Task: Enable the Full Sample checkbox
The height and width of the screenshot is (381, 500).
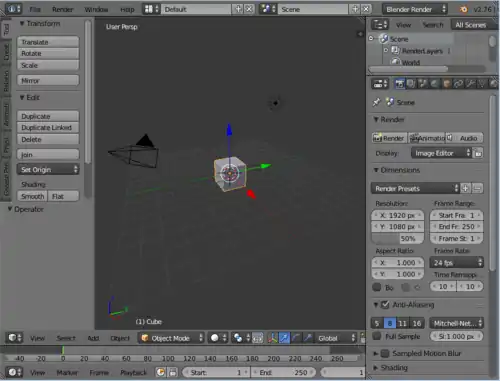Action: tap(377, 336)
